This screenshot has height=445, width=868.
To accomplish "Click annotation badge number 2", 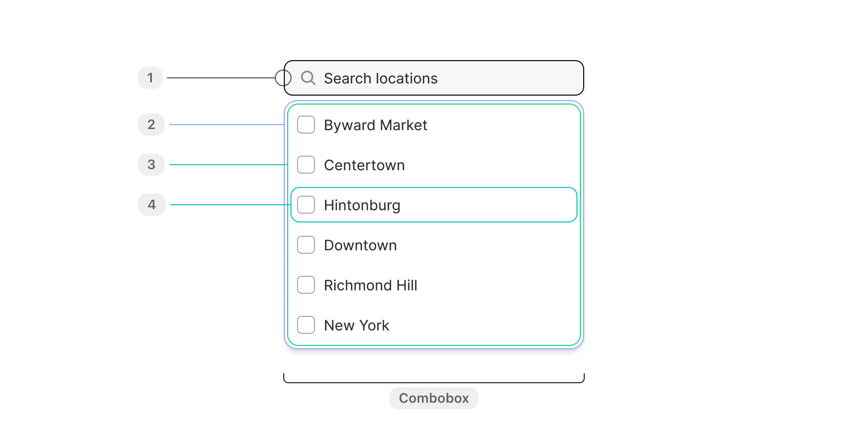I will pyautogui.click(x=151, y=125).
